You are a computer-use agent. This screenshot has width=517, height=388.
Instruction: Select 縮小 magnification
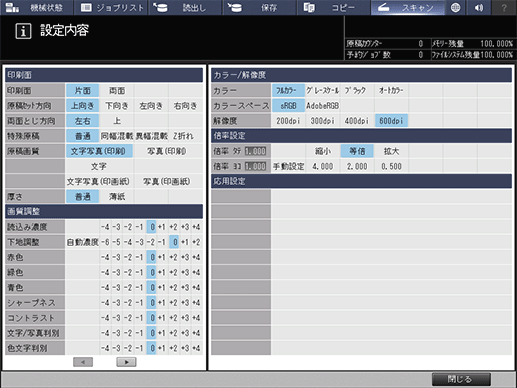pos(323,151)
